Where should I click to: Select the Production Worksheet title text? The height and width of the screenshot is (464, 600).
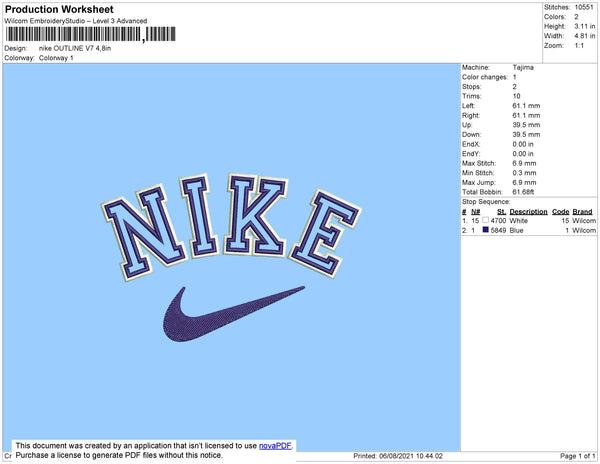pos(59,10)
